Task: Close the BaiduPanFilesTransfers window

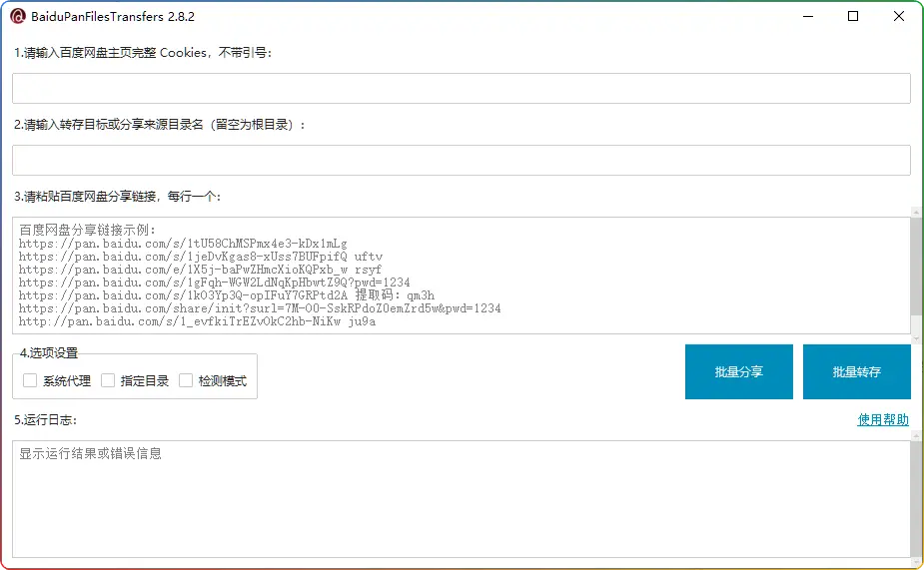Action: point(899,16)
